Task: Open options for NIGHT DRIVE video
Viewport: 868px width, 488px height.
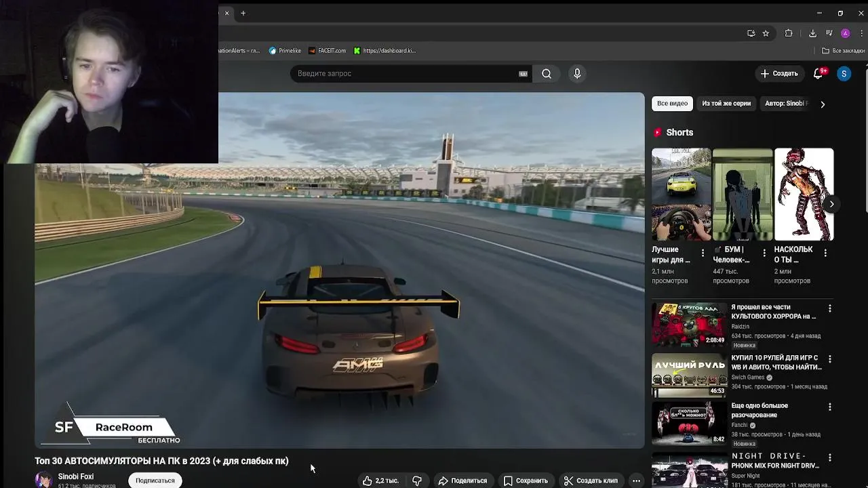Action: pyautogui.click(x=829, y=457)
